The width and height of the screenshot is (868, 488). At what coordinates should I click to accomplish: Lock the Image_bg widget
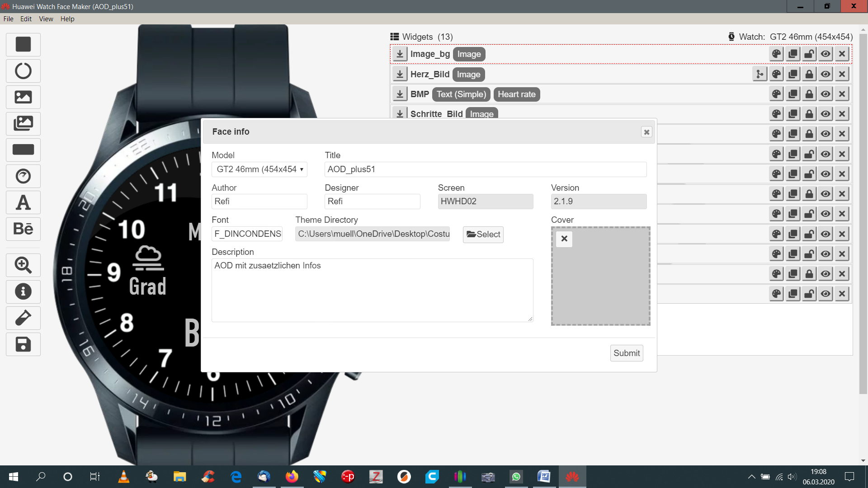809,54
